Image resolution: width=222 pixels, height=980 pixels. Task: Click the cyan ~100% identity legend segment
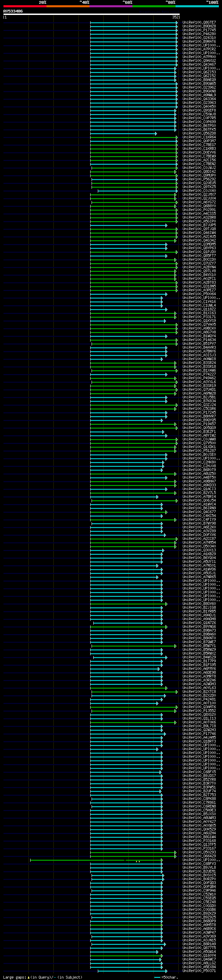pyautogui.click(x=197, y=6)
